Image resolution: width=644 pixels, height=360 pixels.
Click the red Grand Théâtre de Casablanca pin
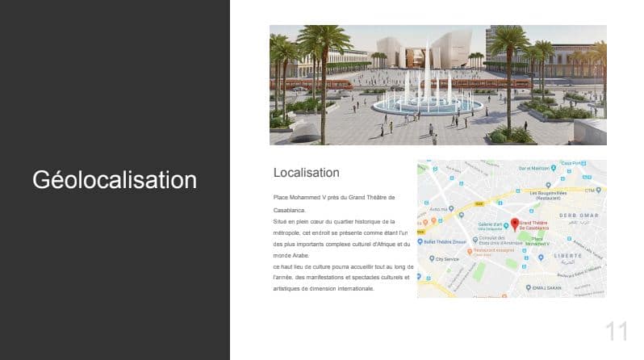(x=515, y=222)
